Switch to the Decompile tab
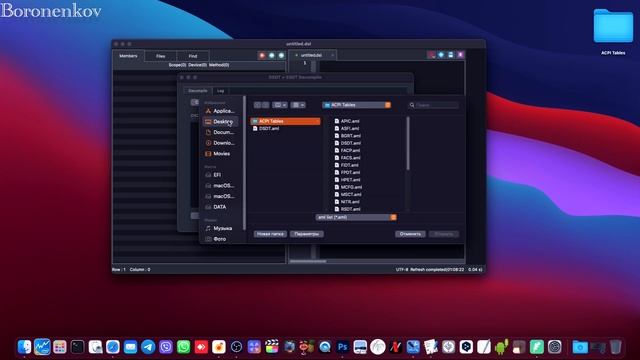This screenshot has width=640, height=360. pos(198,91)
